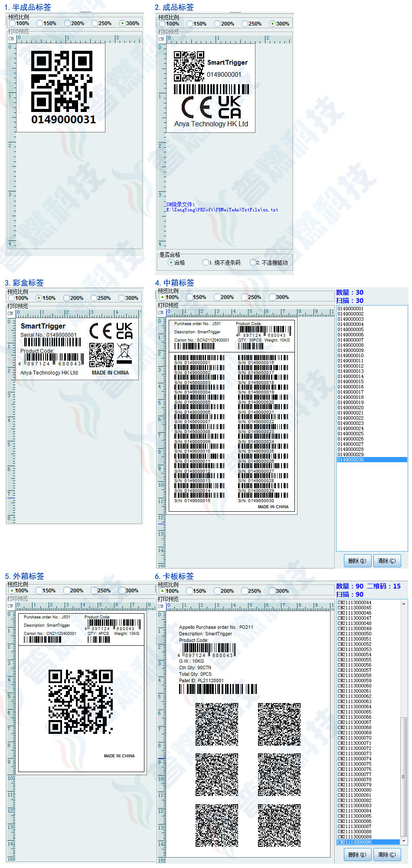This screenshot has height=868, width=412.
Task: Click 清除 button under 中箱标签 serial list
Action: pyautogui.click(x=387, y=561)
